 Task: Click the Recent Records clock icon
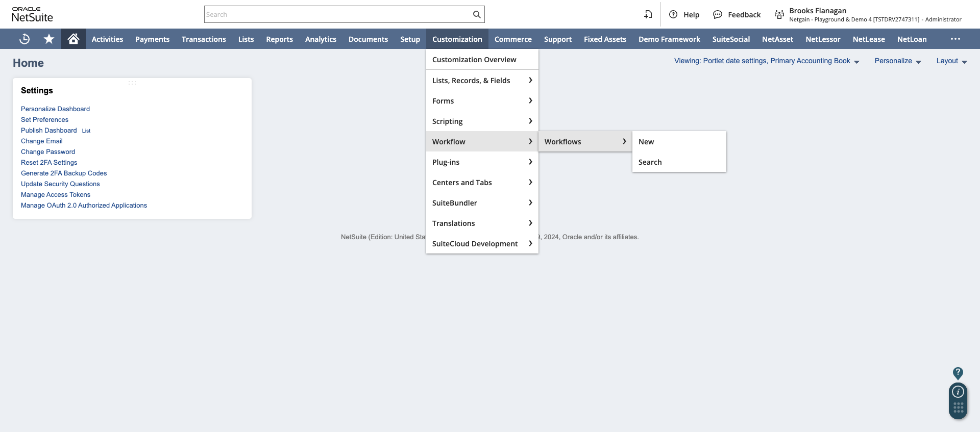(x=24, y=39)
